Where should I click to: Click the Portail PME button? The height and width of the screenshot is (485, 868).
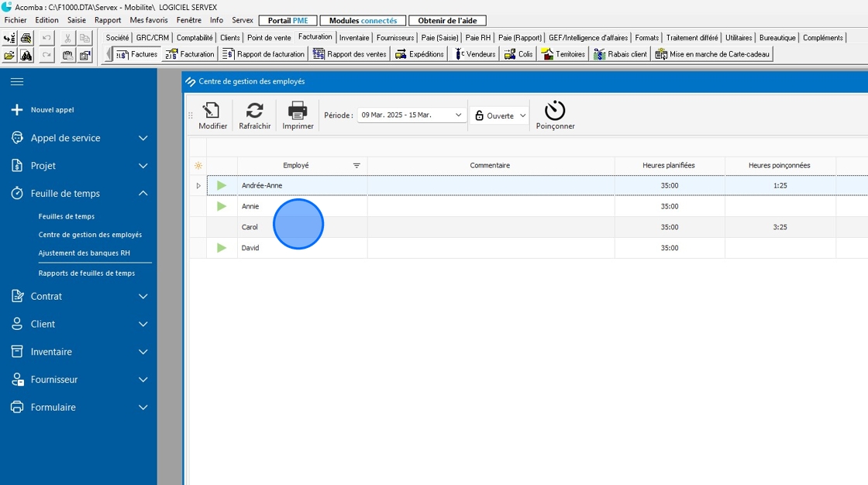click(288, 20)
